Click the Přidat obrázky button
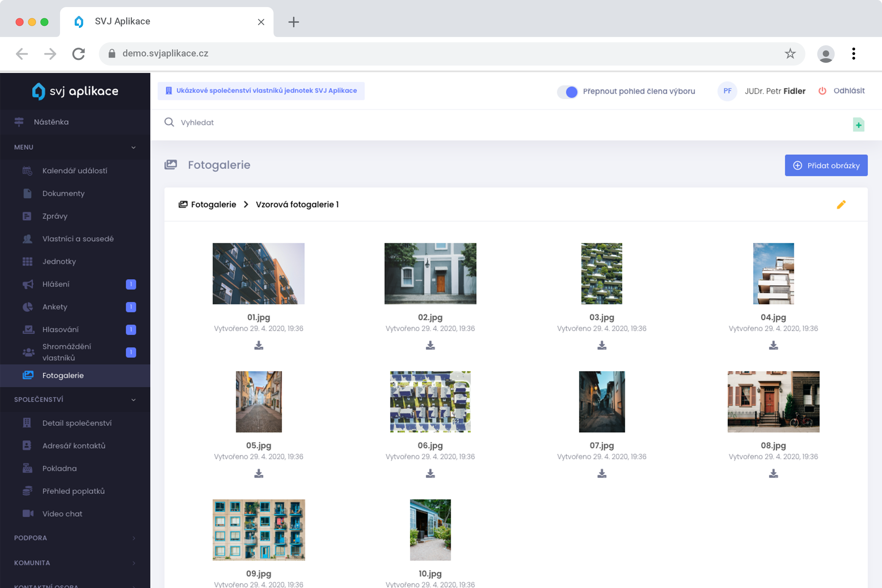The image size is (882, 588). [826, 165]
